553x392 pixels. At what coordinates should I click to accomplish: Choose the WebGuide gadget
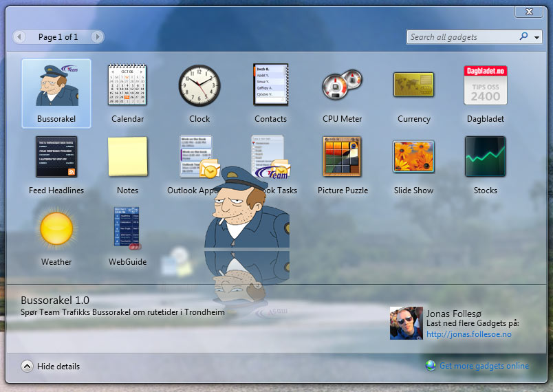pos(127,228)
